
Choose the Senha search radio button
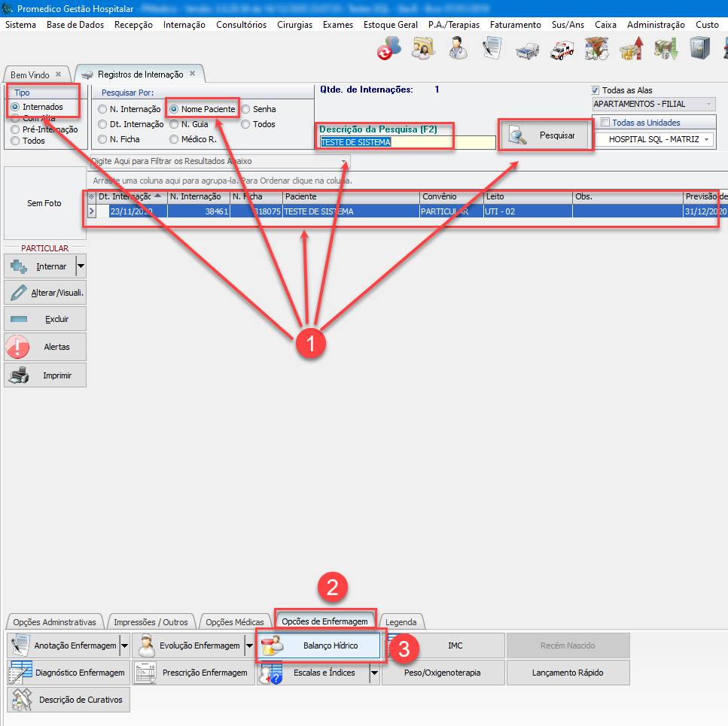click(246, 109)
